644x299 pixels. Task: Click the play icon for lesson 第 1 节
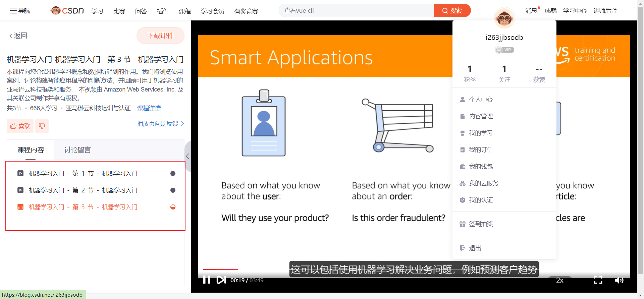pos(20,174)
